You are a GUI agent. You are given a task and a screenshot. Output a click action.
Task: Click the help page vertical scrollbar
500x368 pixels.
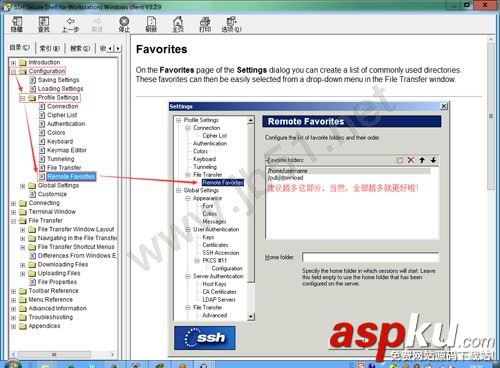pyautogui.click(x=491, y=117)
